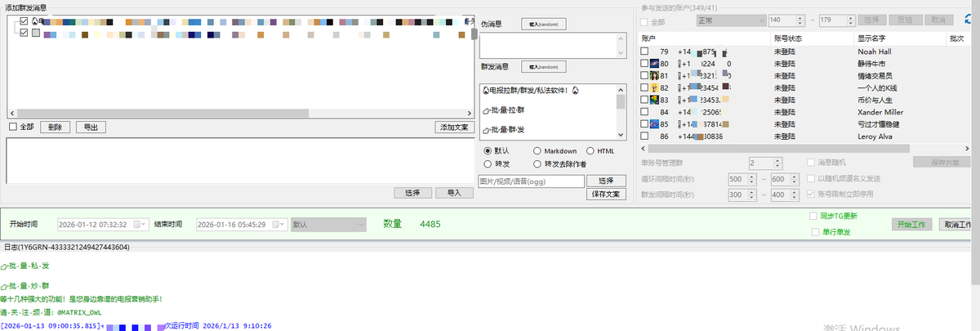Select the 默认 format radio button
The image size is (980, 331).
[488, 151]
